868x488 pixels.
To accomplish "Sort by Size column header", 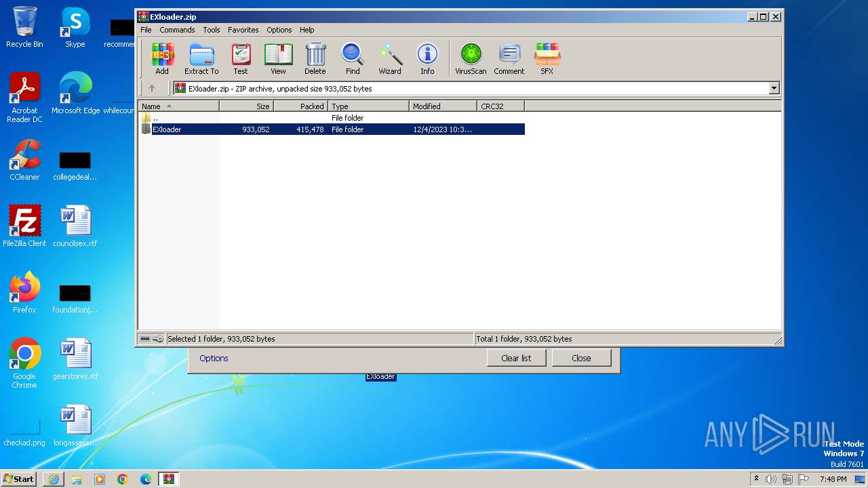I will (x=246, y=106).
